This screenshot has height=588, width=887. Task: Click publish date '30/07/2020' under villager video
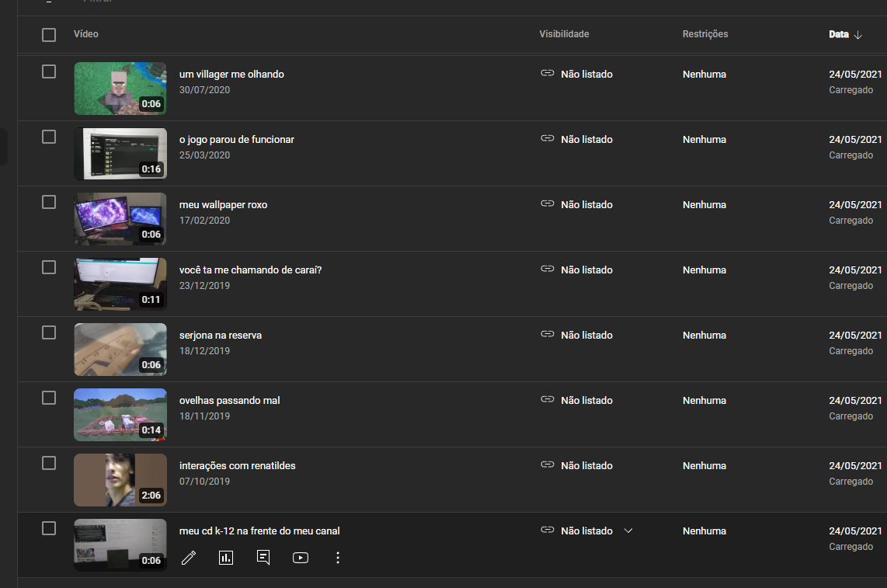click(x=205, y=90)
